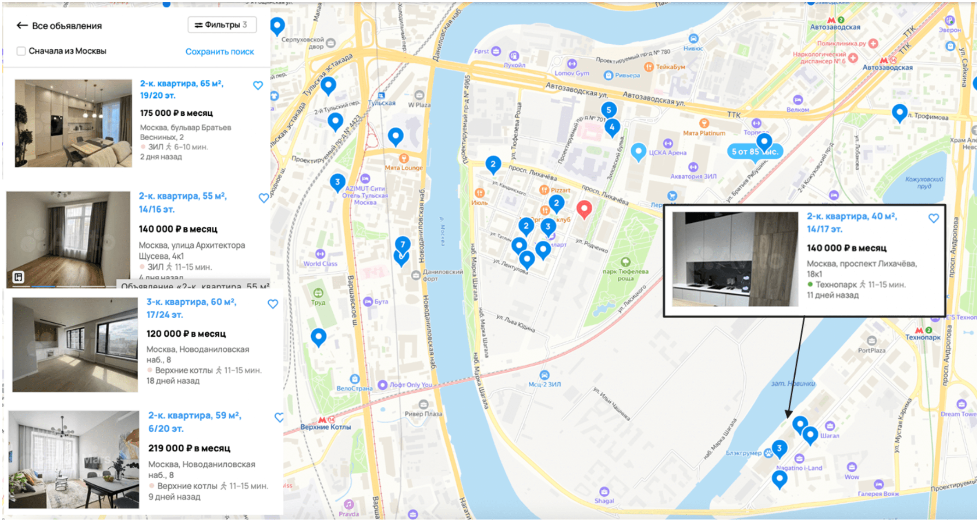Select cluster pin 3 near AZIMUT Сити Отель

point(337,183)
